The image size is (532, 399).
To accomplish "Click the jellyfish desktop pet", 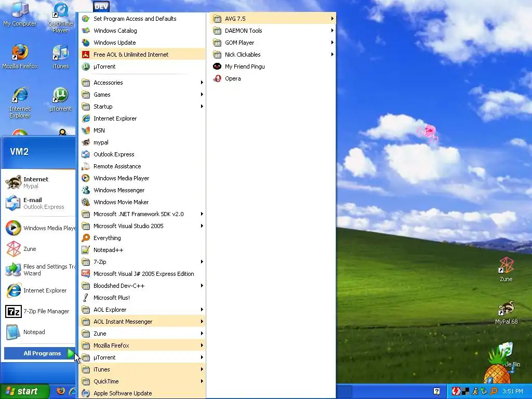I will click(428, 133).
